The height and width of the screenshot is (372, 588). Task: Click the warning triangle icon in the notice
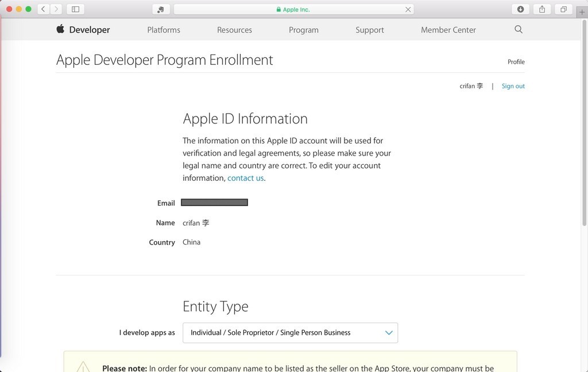coord(83,367)
